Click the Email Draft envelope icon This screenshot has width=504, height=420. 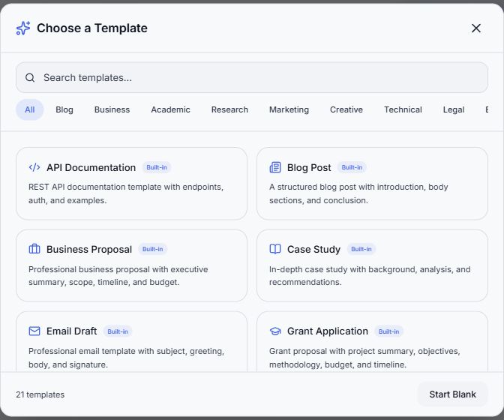(34, 331)
